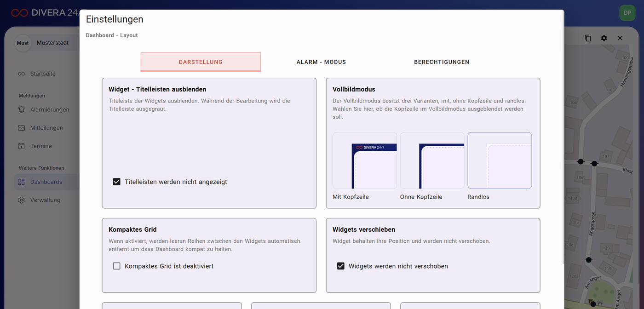Select the Mit Kopfzeile fullscreen thumbnail

(x=365, y=160)
